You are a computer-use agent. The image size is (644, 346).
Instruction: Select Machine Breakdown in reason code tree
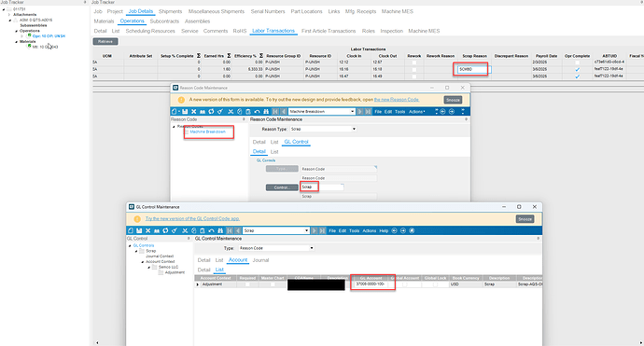[208, 131]
